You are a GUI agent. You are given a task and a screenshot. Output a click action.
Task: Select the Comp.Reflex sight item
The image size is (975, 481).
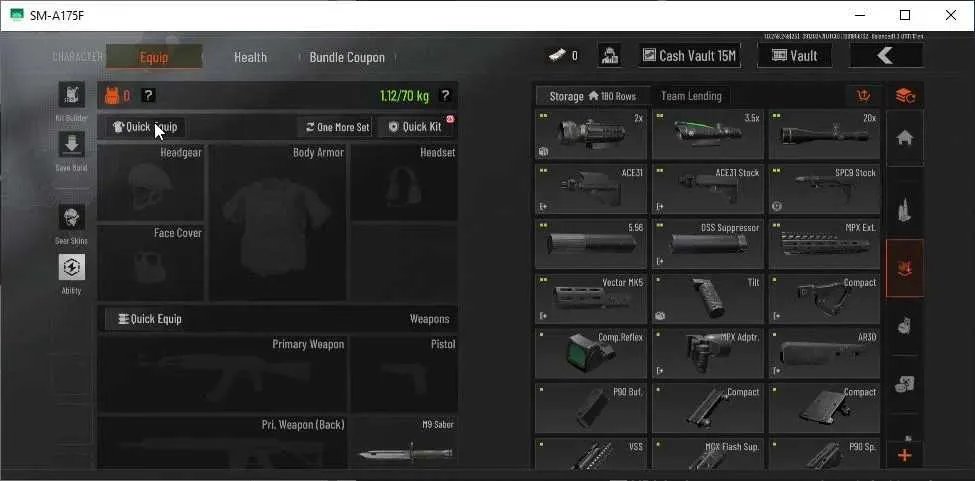tap(591, 354)
